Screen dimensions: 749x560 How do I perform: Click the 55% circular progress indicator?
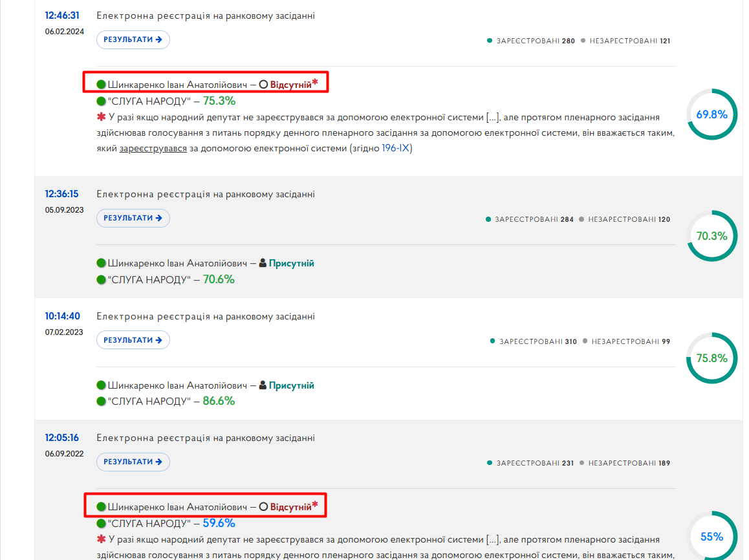[x=711, y=535]
